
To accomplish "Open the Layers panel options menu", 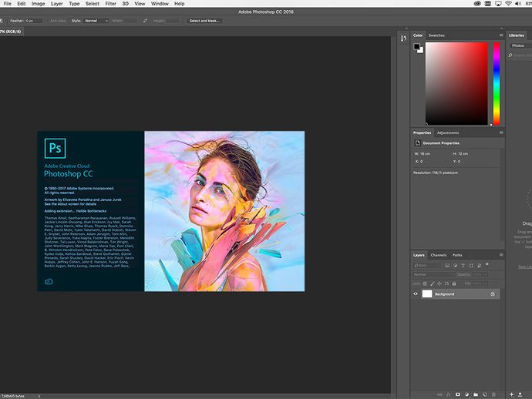I will [501, 255].
